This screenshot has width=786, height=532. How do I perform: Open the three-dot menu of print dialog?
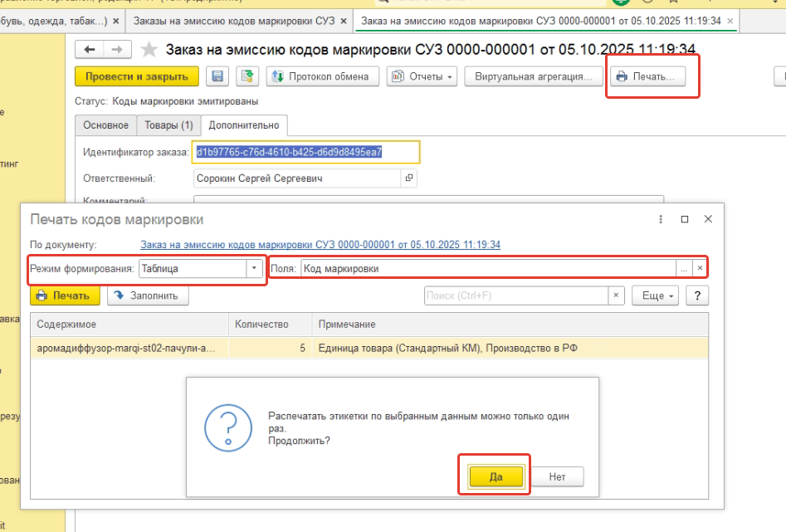[x=660, y=219]
